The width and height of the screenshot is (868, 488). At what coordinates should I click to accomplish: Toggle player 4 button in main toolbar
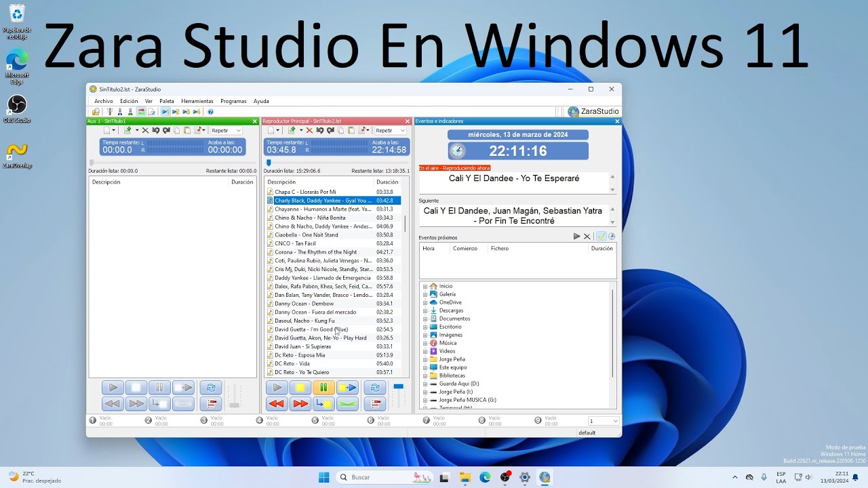coord(197,112)
